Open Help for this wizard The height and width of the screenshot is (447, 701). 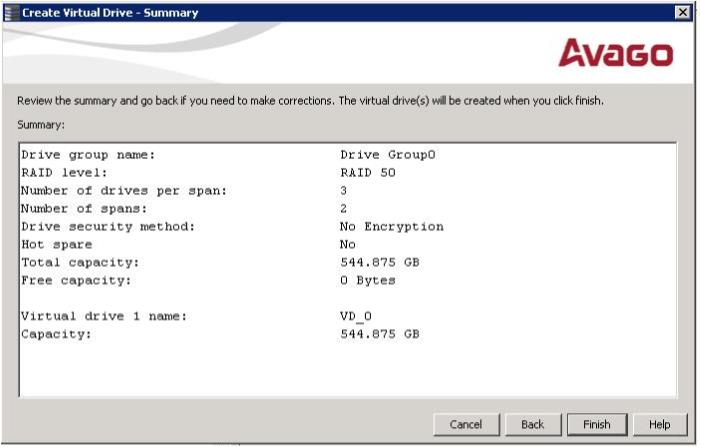(659, 424)
